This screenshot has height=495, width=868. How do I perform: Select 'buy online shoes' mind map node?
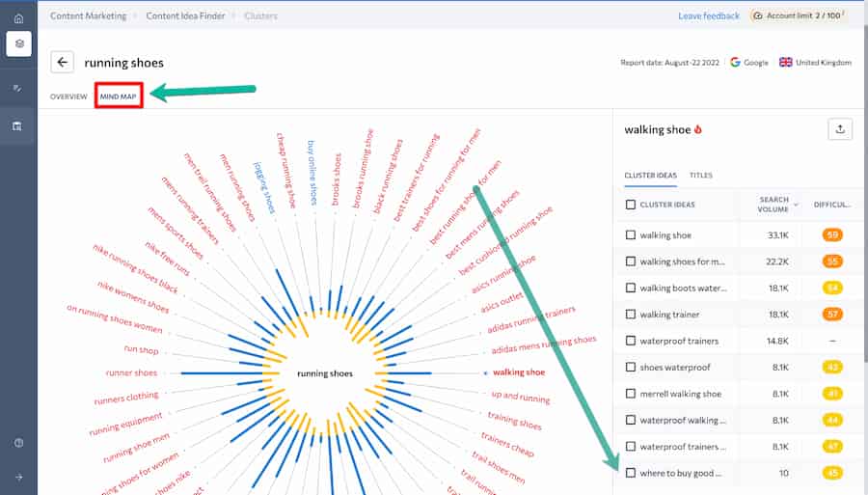312,172
